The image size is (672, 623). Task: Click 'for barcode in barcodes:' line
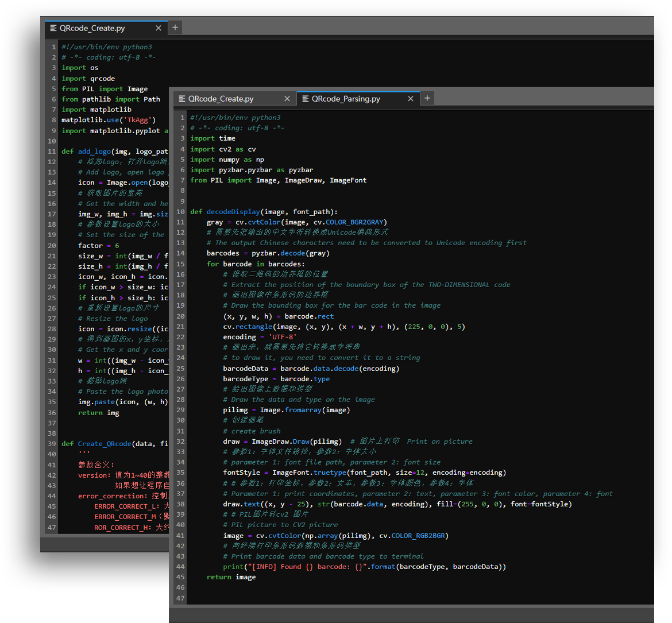(x=256, y=264)
